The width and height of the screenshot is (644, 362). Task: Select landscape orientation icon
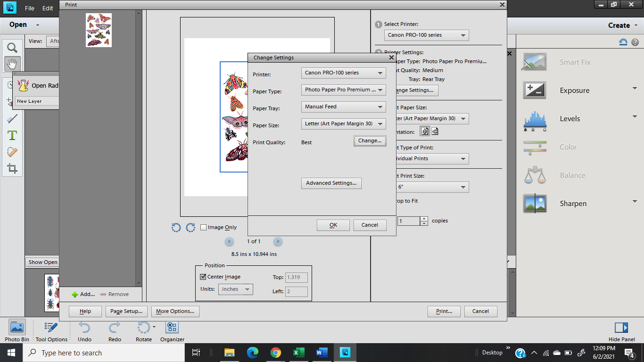(x=435, y=132)
